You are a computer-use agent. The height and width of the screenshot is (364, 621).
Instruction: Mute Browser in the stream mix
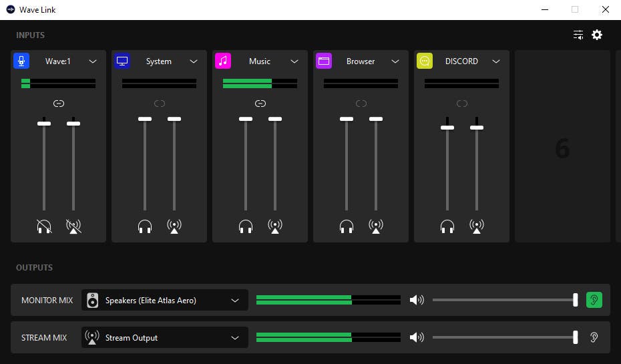pos(376,226)
